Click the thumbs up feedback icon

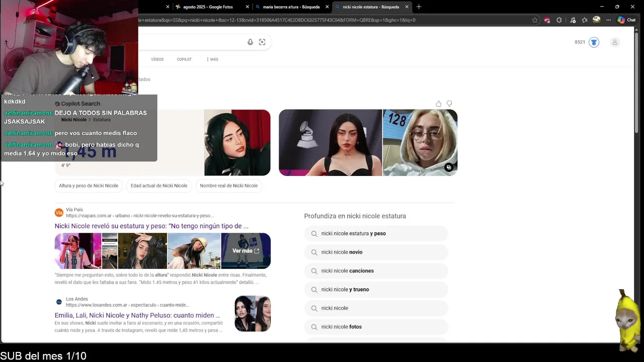pyautogui.click(x=439, y=104)
